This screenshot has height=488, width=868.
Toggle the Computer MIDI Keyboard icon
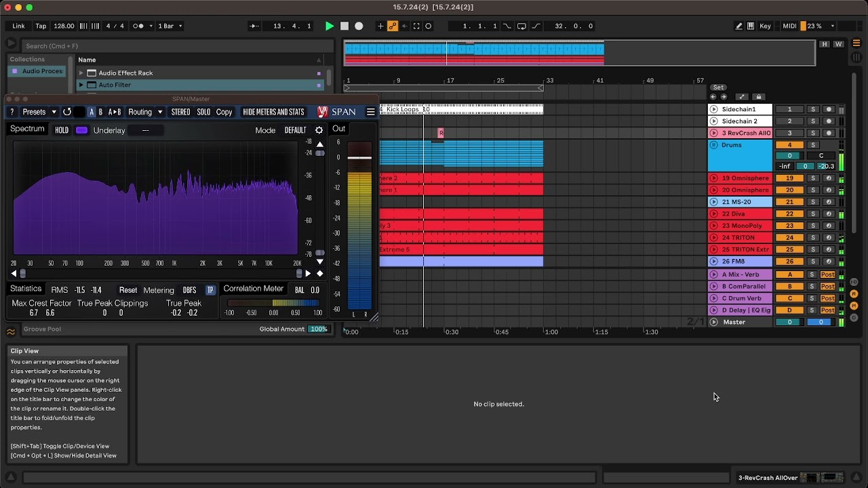pyautogui.click(x=751, y=26)
